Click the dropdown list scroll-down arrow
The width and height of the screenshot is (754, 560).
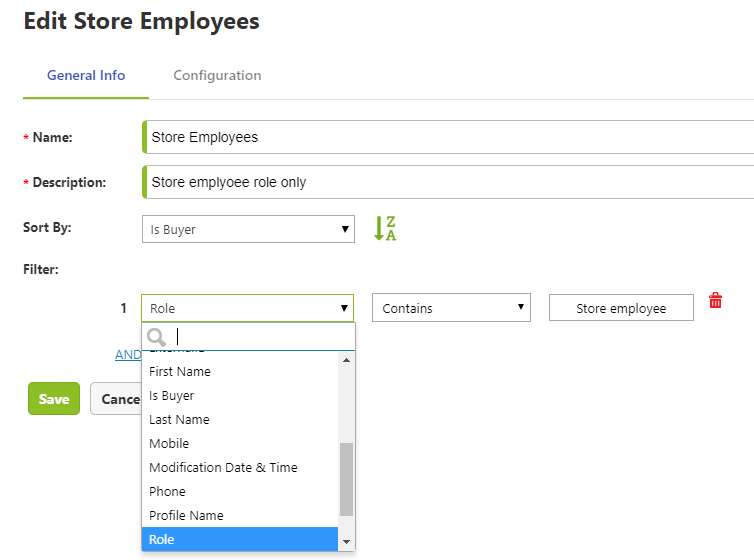click(x=346, y=542)
